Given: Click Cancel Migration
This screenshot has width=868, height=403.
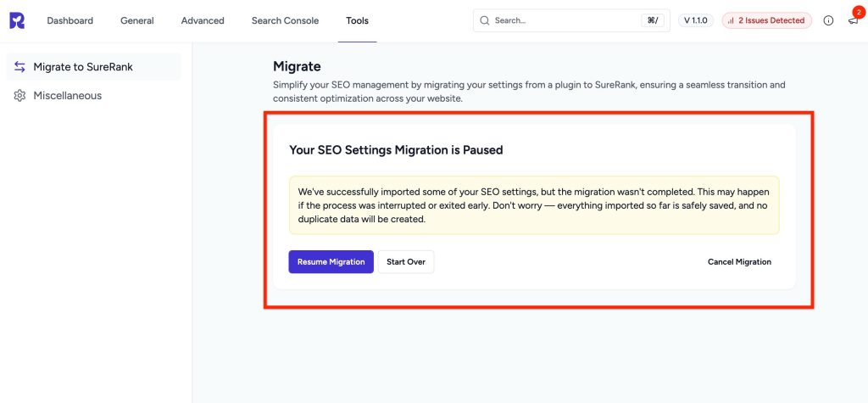Looking at the screenshot, I should point(739,261).
